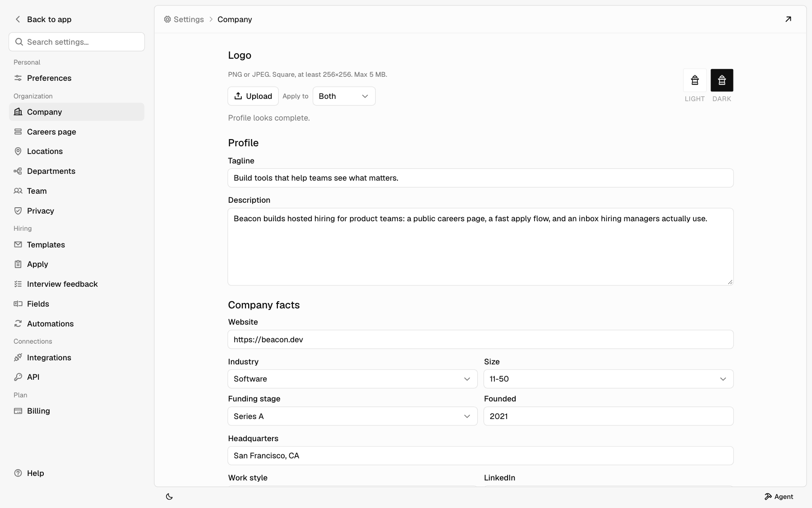Expand the Size 11-50 dropdown
Image resolution: width=812 pixels, height=508 pixels.
tap(608, 379)
